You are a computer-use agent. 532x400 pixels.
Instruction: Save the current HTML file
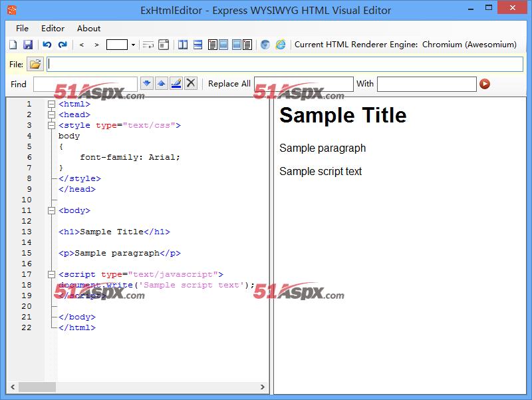pyautogui.click(x=28, y=45)
